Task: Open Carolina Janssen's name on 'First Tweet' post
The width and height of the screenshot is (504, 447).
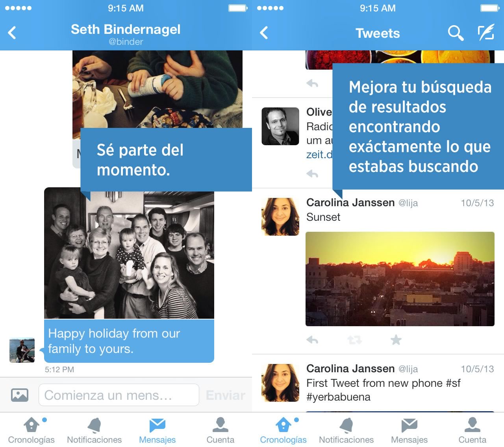Action: click(x=350, y=369)
